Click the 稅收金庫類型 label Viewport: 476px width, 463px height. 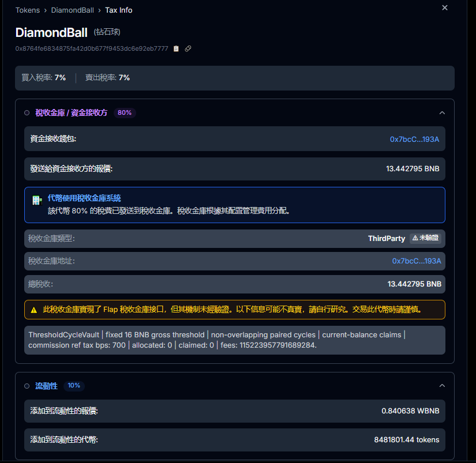[x=51, y=239]
